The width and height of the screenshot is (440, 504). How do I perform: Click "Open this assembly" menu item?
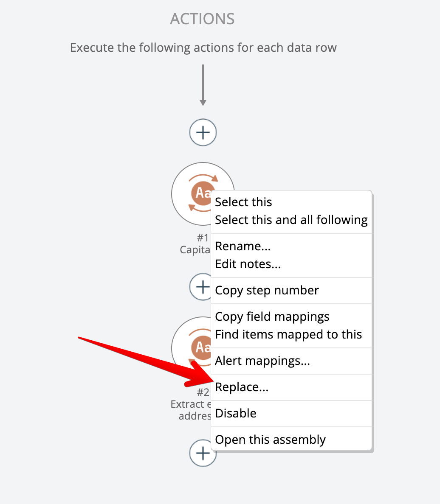coord(270,440)
